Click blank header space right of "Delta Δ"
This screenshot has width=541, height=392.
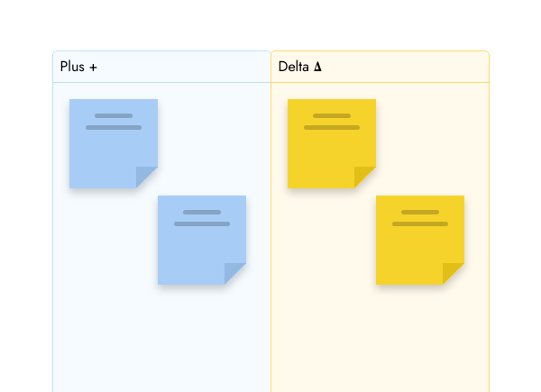pos(406,67)
